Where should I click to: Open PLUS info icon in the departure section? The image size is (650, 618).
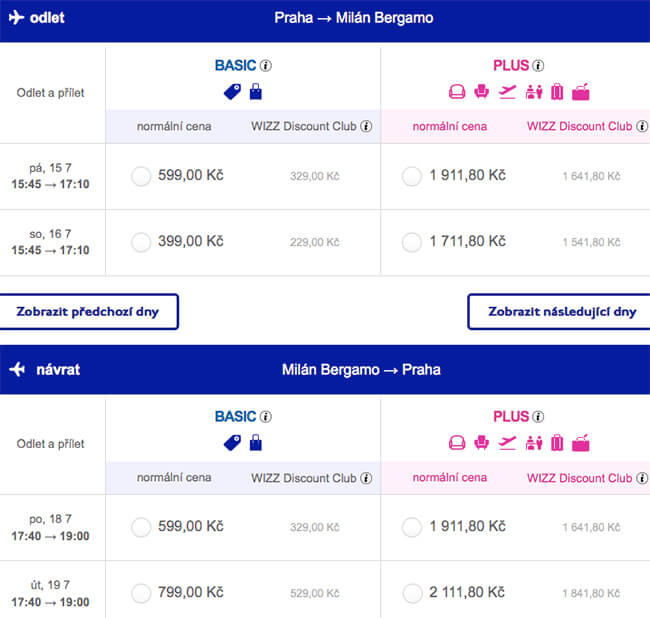pyautogui.click(x=538, y=65)
